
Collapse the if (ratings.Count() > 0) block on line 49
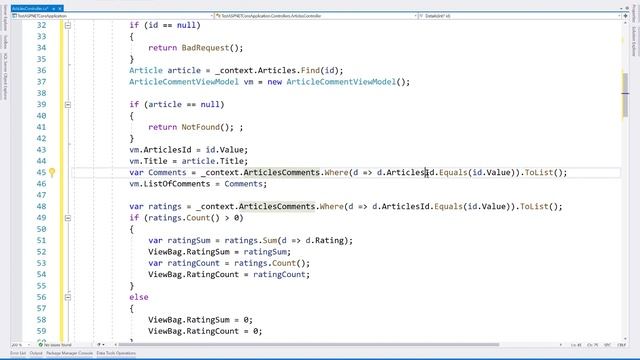tap(68, 218)
